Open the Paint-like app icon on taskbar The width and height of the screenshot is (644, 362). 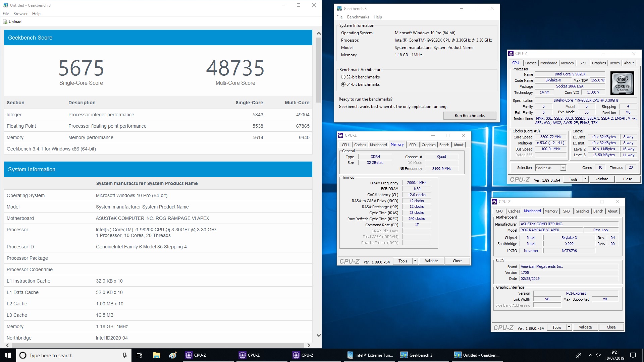[173, 355]
